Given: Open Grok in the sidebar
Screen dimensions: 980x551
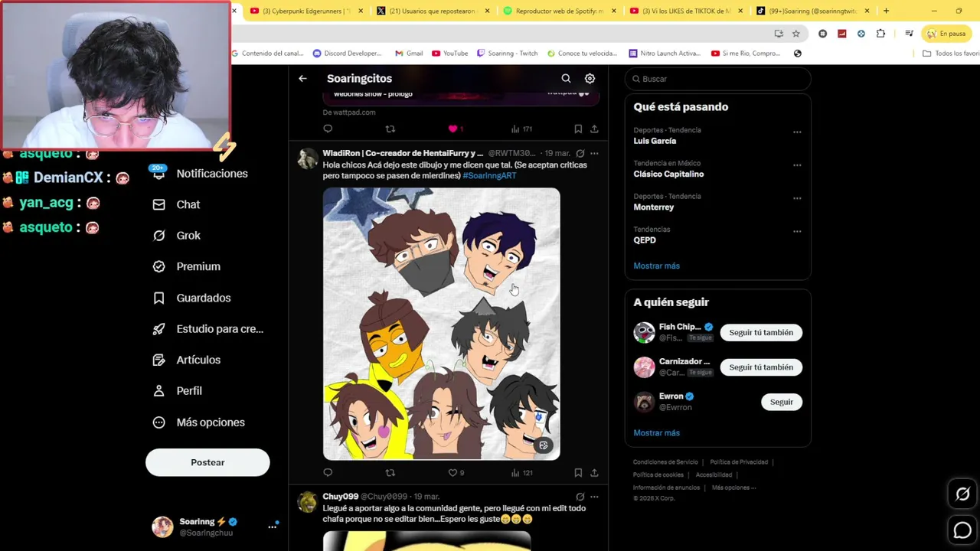Looking at the screenshot, I should click(177, 236).
